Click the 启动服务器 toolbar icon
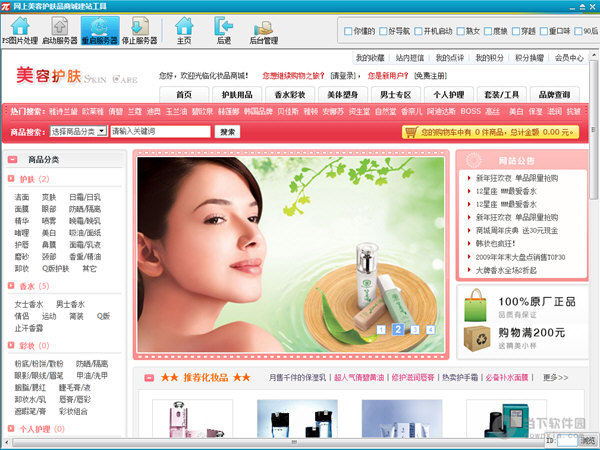The height and width of the screenshot is (450, 600). pyautogui.click(x=59, y=31)
